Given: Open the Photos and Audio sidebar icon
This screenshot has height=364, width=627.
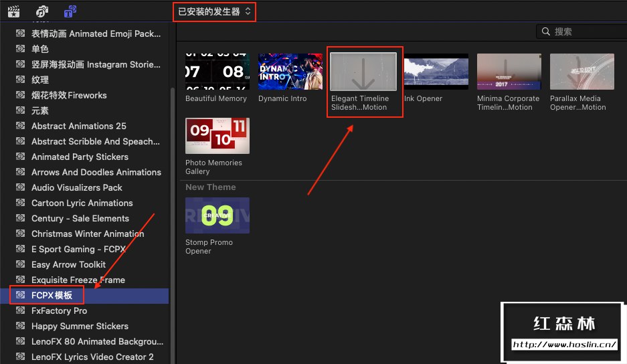Looking at the screenshot, I should pyautogui.click(x=41, y=11).
